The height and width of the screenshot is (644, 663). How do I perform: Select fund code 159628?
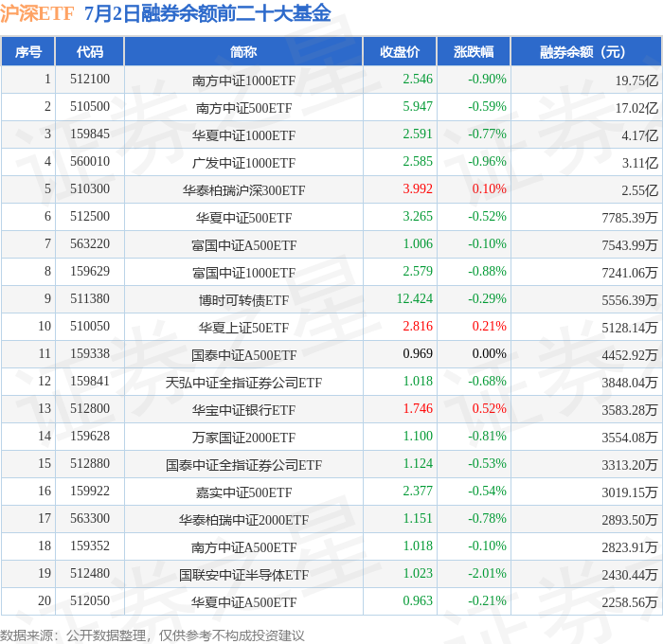click(x=90, y=437)
